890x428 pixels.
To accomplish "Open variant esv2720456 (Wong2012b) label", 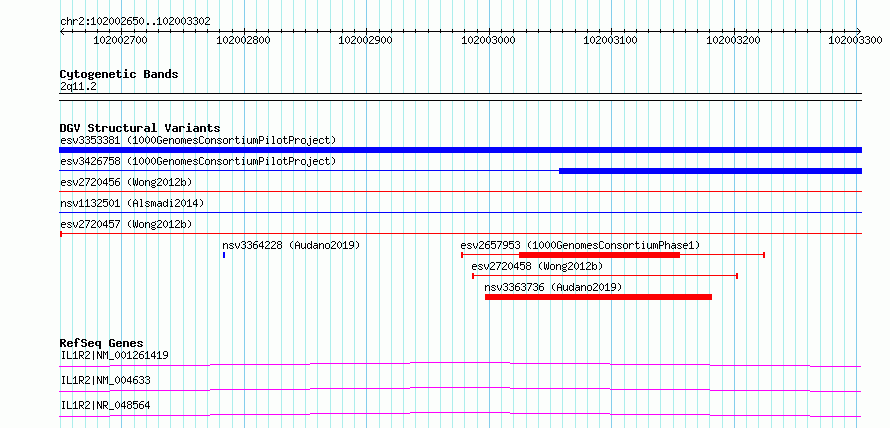I will 126,182.
